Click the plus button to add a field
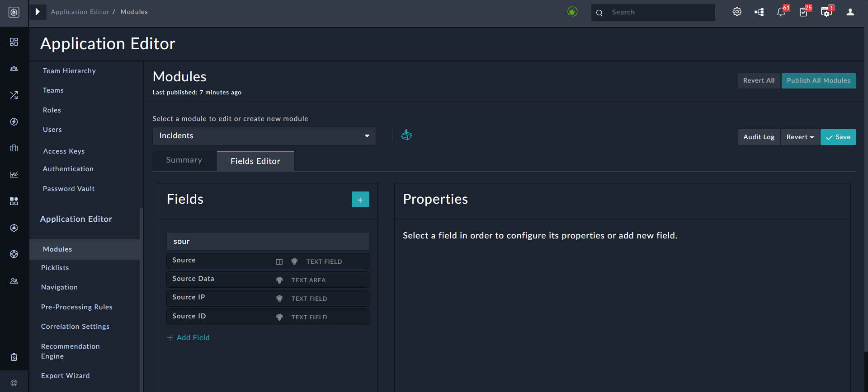Viewport: 868px width, 392px height. [360, 200]
